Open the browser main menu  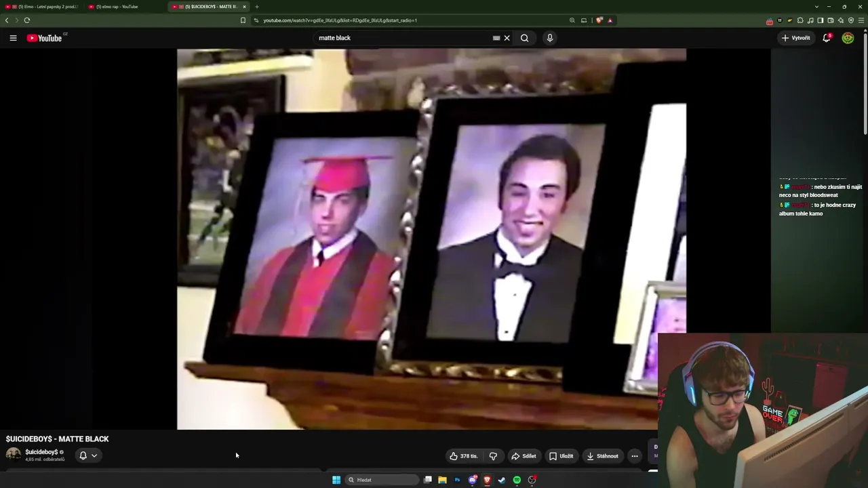click(x=861, y=20)
